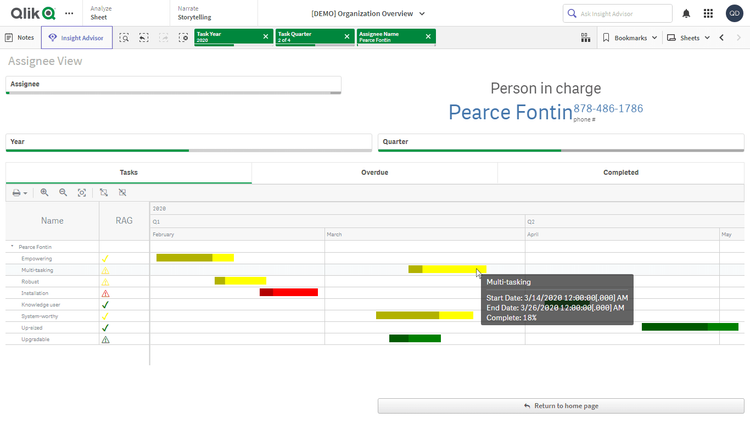
Task: Zoom out of the Gantt chart
Action: [63, 192]
